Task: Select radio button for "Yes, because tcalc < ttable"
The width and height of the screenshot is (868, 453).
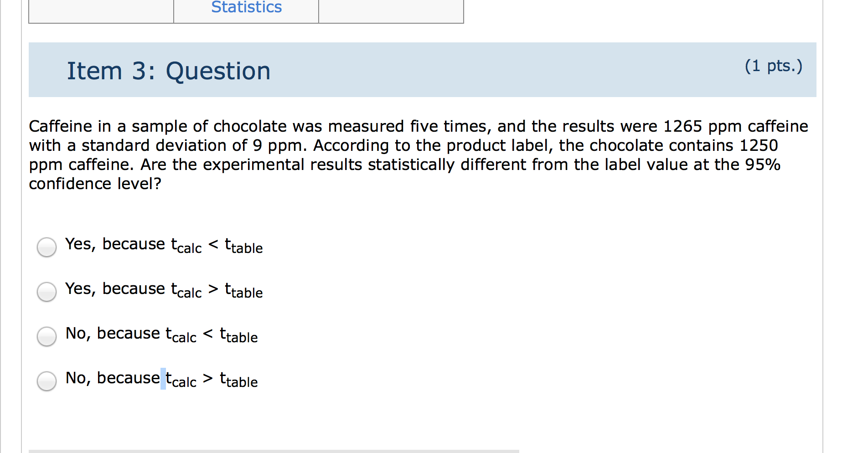Action: 46,247
